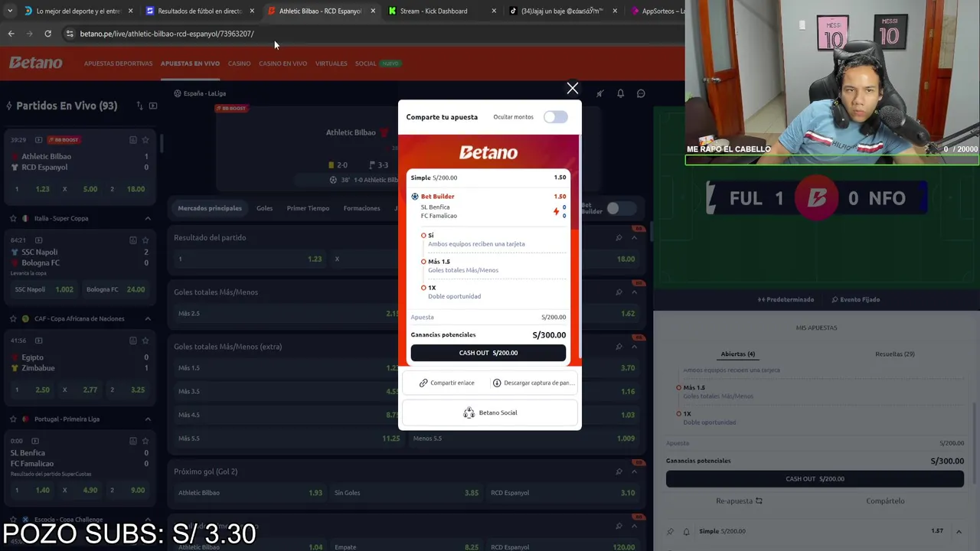This screenshot has height=551, width=980.
Task: Reload the browser page
Action: [x=47, y=34]
